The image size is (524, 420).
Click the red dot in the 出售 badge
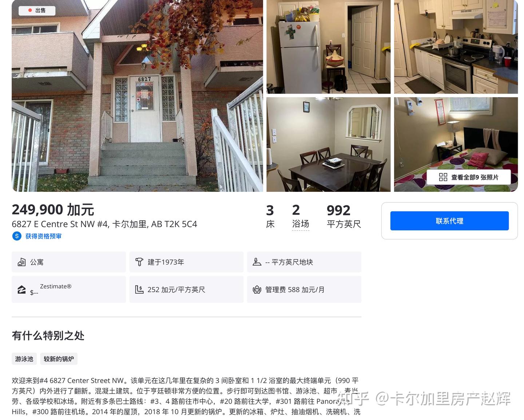coord(30,10)
